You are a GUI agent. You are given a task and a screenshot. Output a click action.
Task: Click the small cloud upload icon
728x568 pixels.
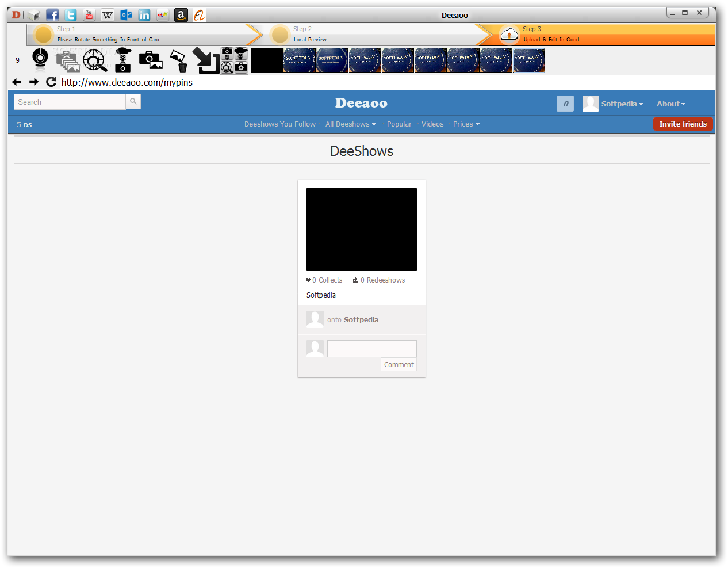point(241,54)
